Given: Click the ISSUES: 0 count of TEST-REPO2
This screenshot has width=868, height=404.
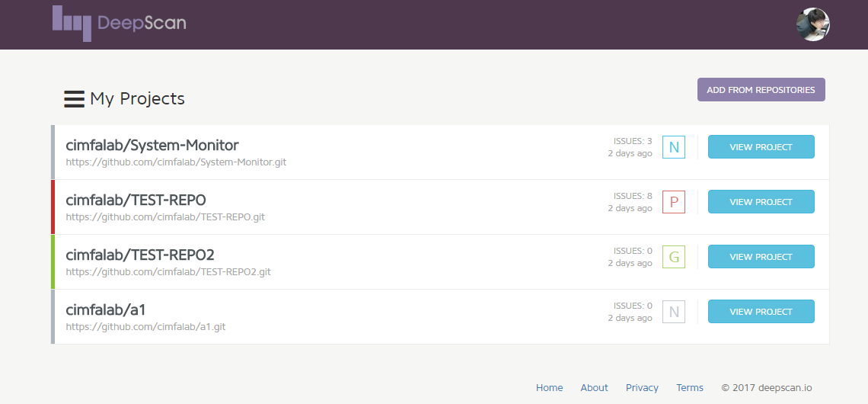Looking at the screenshot, I should click(633, 251).
